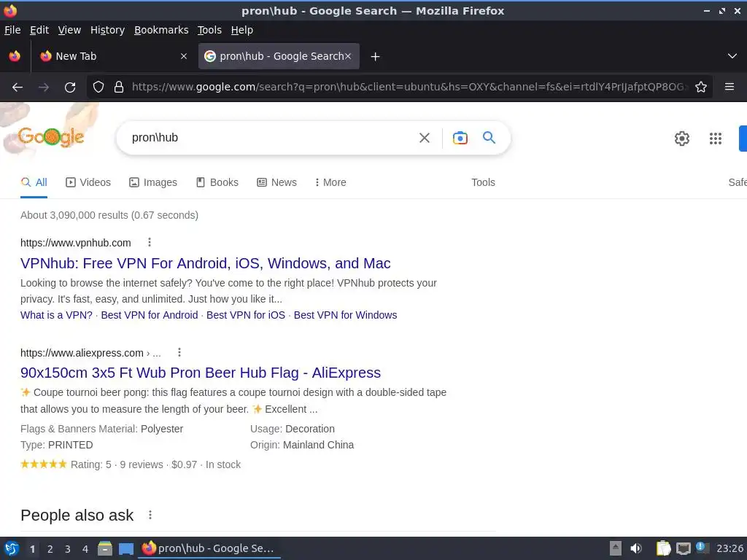The width and height of the screenshot is (747, 560).
Task: Open the Help menu
Action: pos(242,30)
